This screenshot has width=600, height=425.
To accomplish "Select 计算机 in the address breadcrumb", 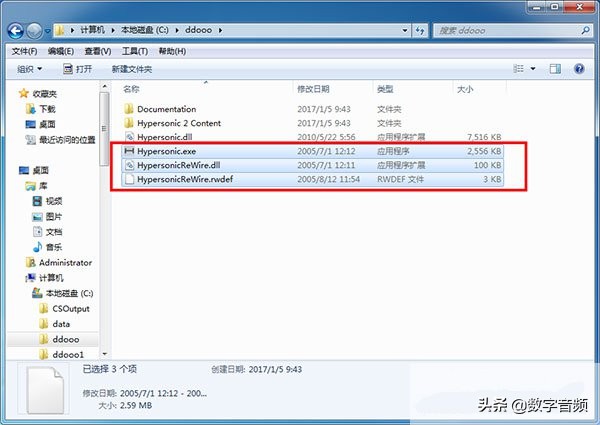I will click(x=92, y=30).
